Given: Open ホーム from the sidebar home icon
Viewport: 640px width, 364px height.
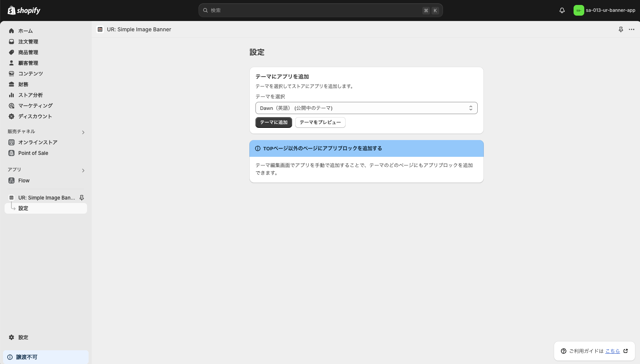Looking at the screenshot, I should click(11, 31).
